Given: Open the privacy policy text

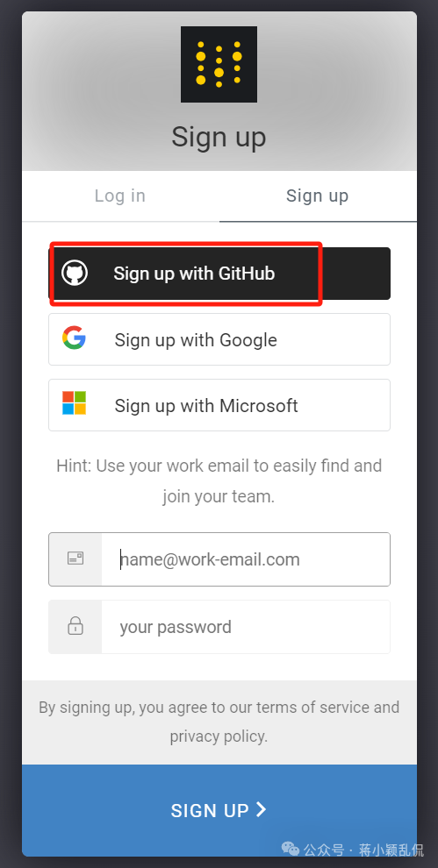Looking at the screenshot, I should [219, 736].
